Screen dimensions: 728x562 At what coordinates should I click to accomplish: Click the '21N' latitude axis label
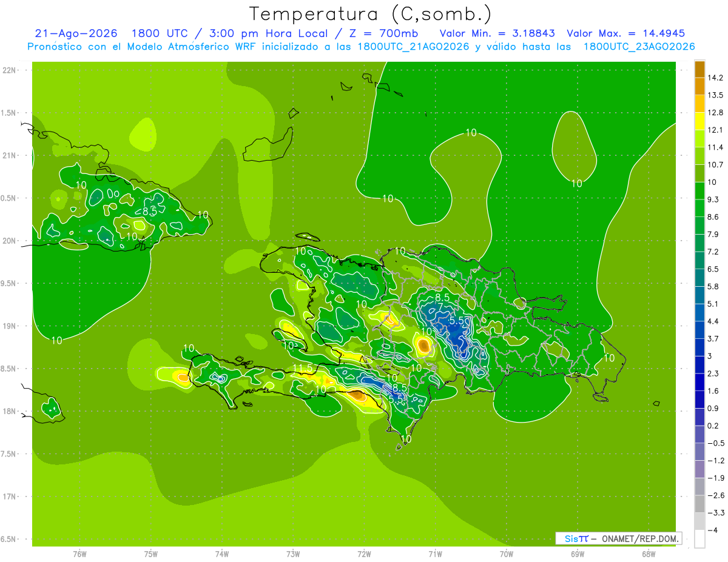(8, 156)
